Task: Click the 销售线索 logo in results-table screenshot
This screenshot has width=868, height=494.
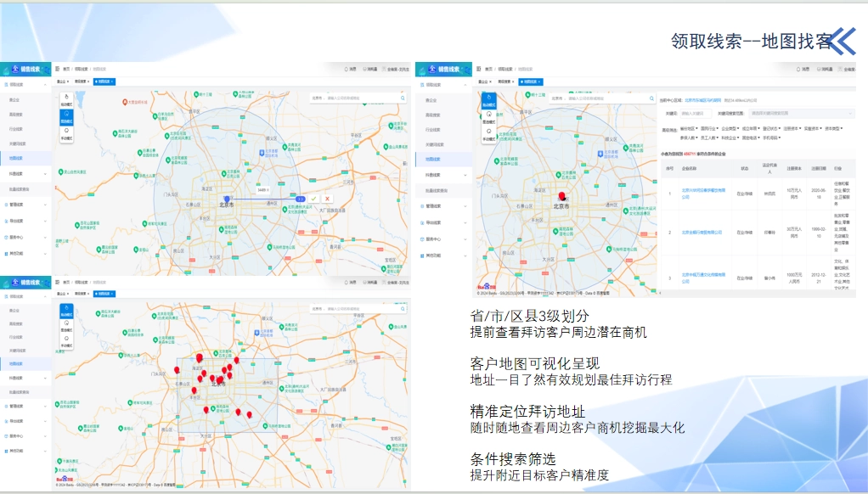Action: (x=442, y=69)
